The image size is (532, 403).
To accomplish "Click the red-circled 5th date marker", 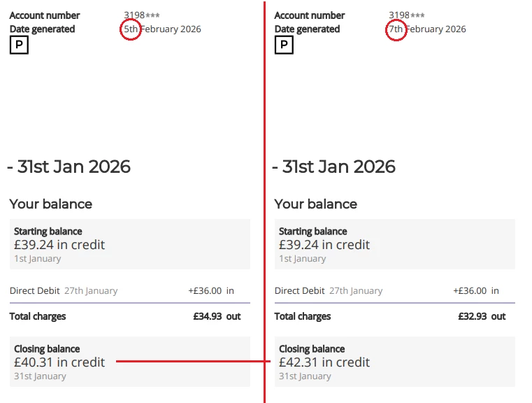I will (131, 29).
